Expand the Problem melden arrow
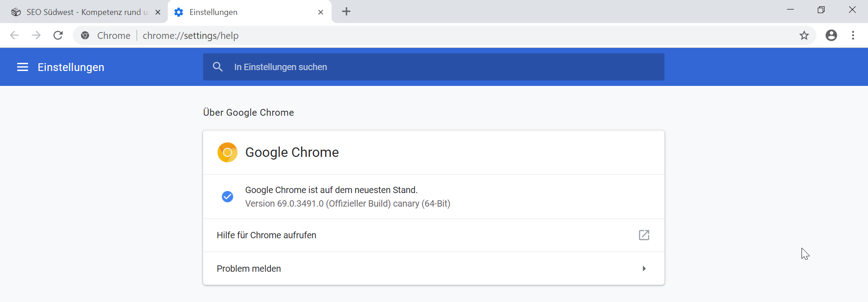The height and width of the screenshot is (302, 868). pyautogui.click(x=644, y=269)
